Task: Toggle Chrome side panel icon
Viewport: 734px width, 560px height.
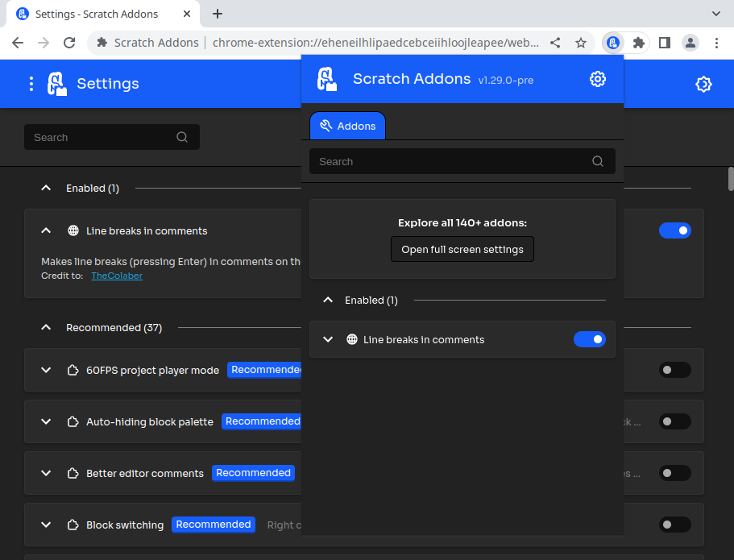Action: click(664, 43)
